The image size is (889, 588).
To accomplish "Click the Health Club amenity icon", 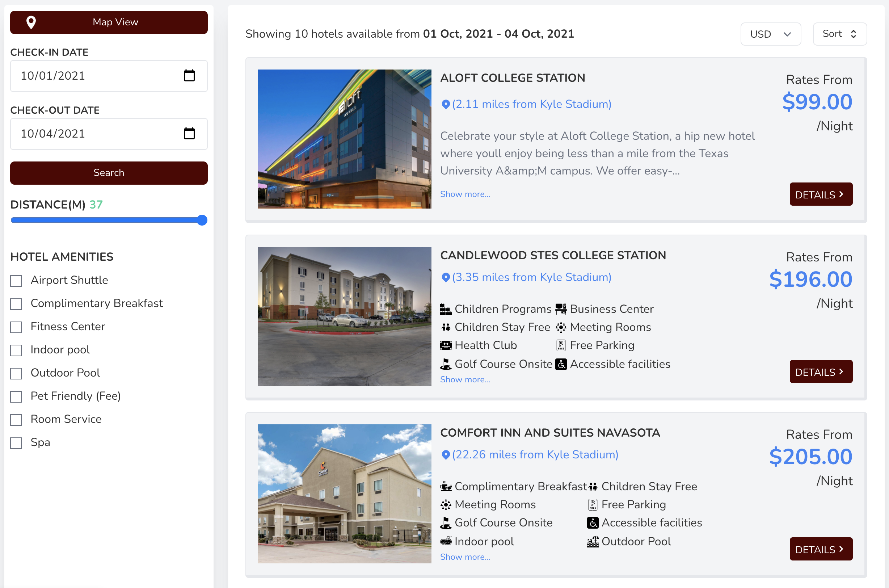I will pos(446,345).
